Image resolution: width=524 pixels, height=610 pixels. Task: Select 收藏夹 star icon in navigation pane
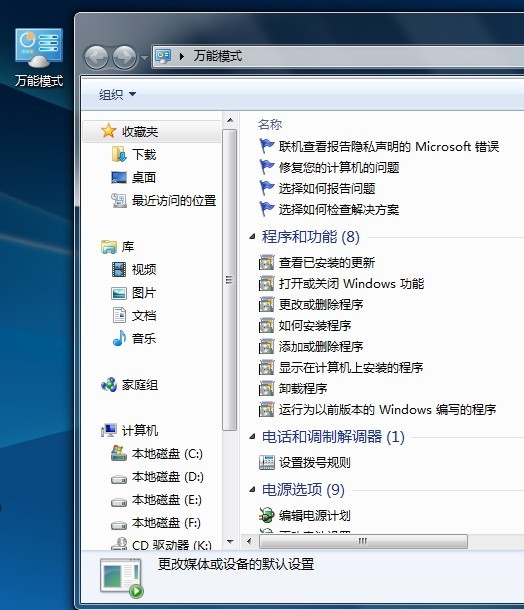(109, 131)
